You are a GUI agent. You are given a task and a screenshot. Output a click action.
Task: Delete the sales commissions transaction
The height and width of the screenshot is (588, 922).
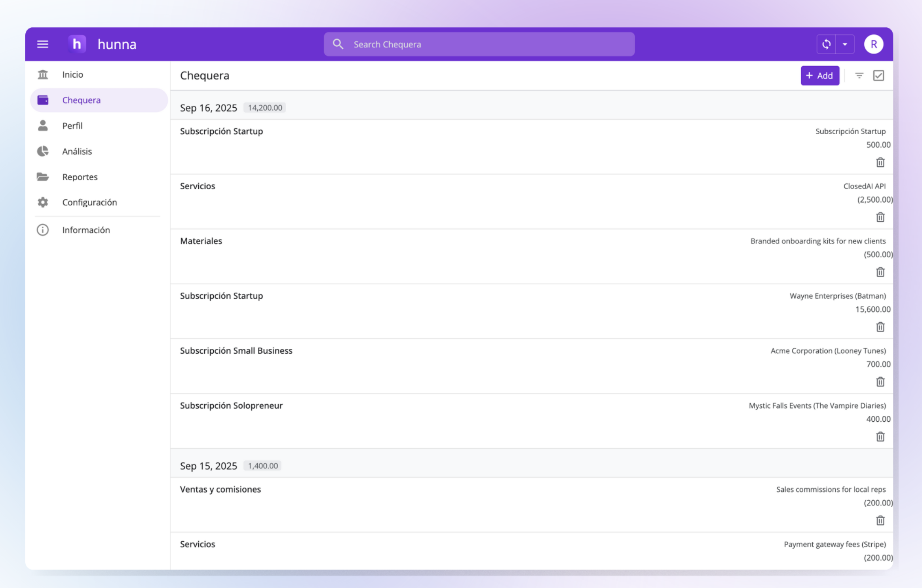pyautogui.click(x=880, y=520)
